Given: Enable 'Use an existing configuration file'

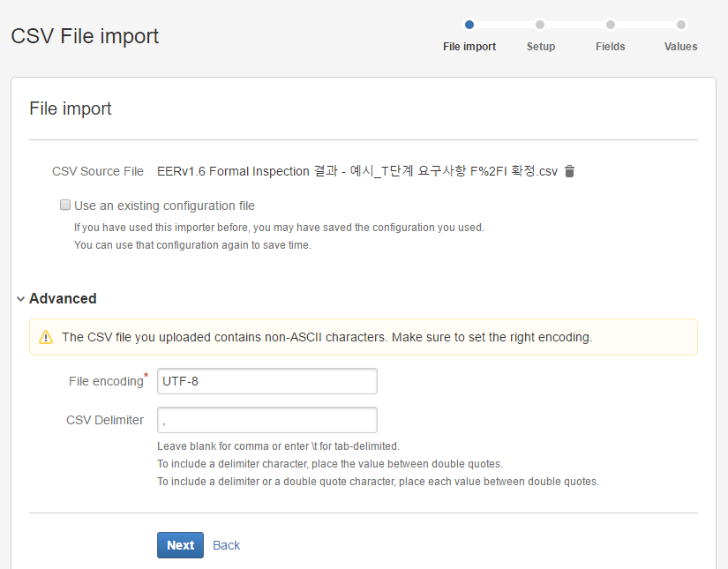Looking at the screenshot, I should 65,205.
